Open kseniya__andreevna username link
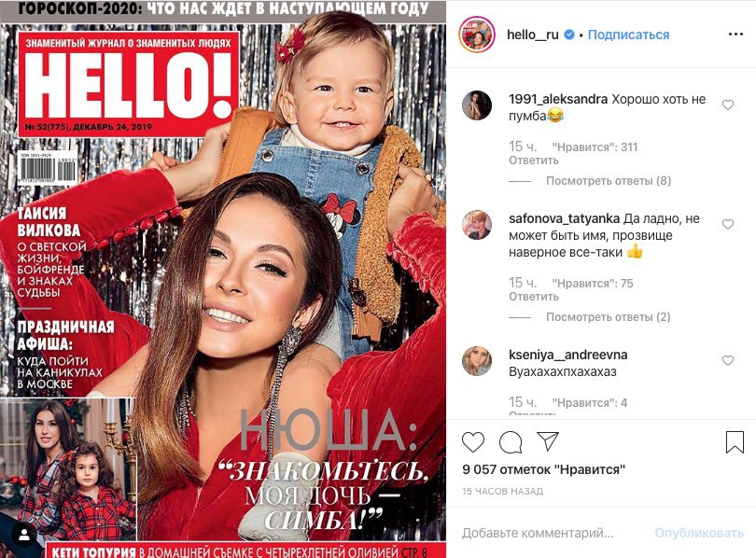Screen dimensions: 756x558 pyautogui.click(x=568, y=355)
